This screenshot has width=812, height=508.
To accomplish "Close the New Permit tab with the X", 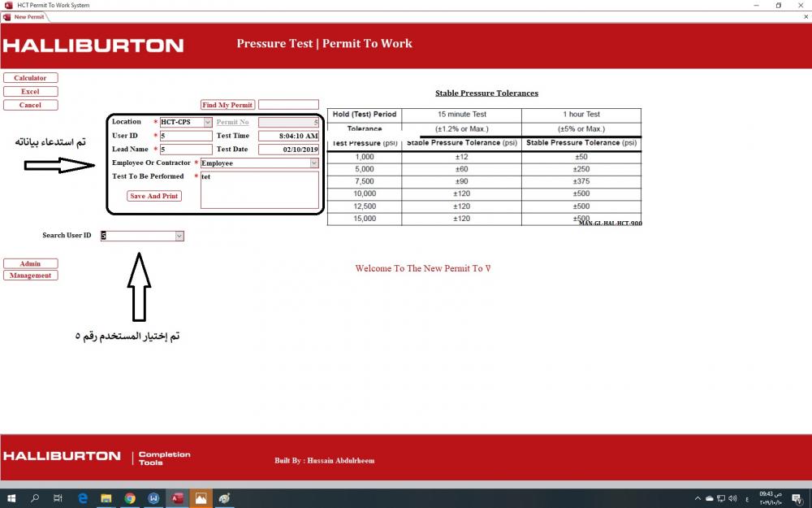I will pyautogui.click(x=806, y=17).
